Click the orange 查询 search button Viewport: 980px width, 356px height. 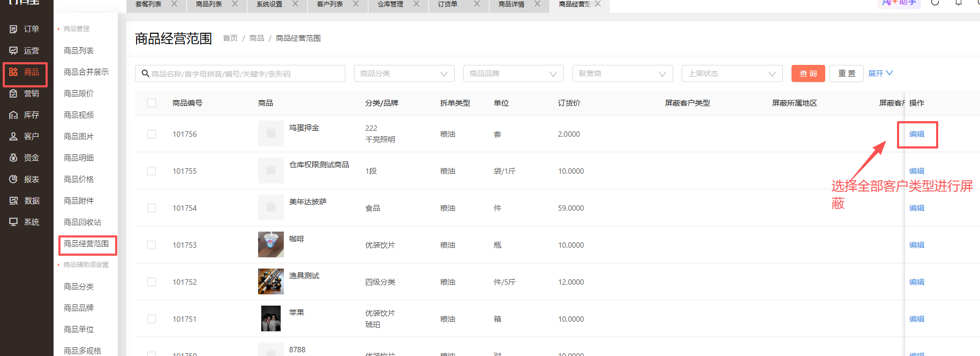(x=808, y=73)
